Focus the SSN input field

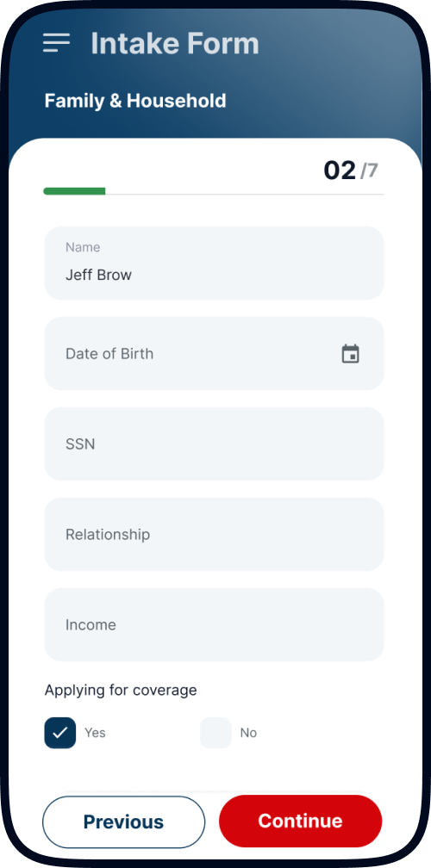click(x=214, y=444)
